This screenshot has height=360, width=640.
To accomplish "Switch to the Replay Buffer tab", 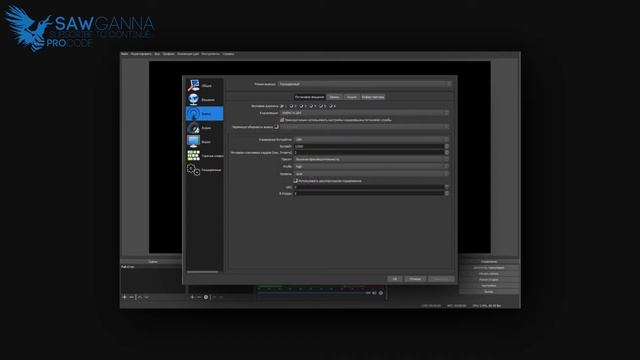I will pos(373,97).
